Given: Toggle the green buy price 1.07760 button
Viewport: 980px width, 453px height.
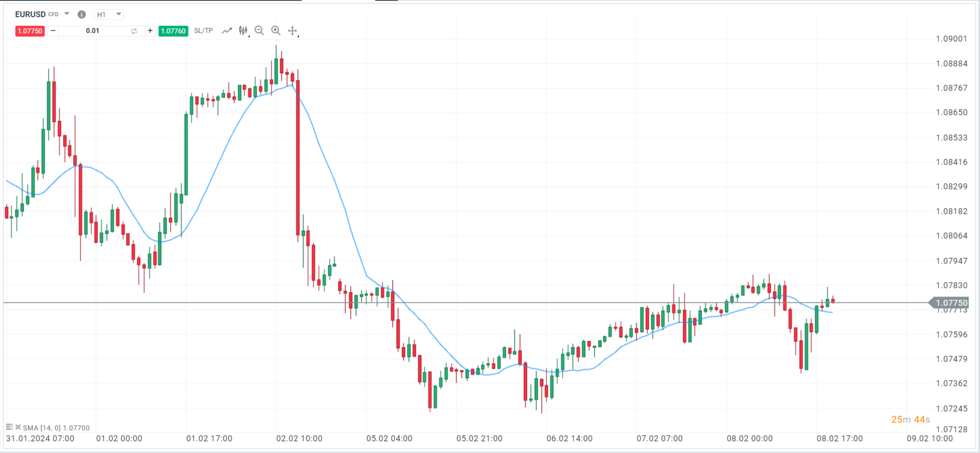Looking at the screenshot, I should (x=173, y=30).
